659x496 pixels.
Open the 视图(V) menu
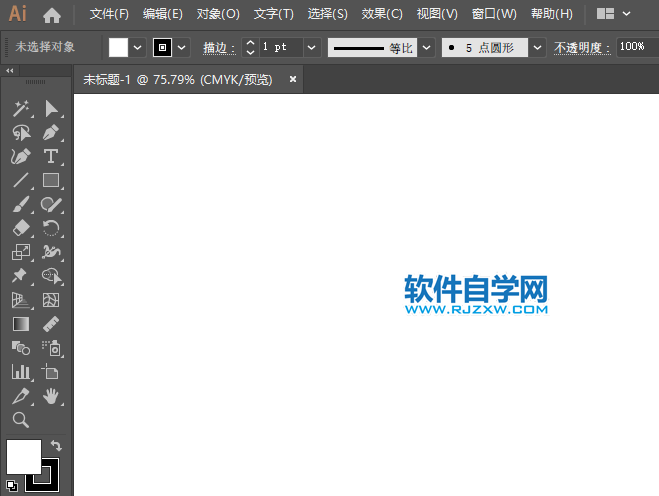click(x=437, y=14)
